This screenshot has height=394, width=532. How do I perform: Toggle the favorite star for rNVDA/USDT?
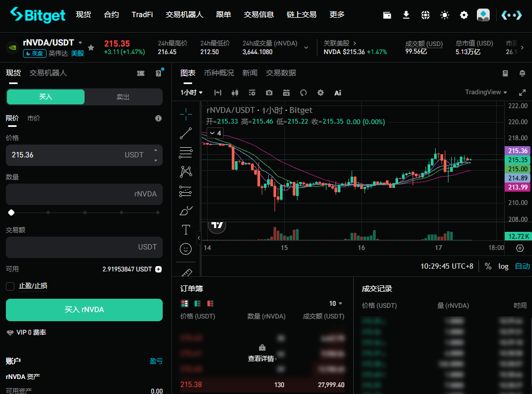(91, 48)
